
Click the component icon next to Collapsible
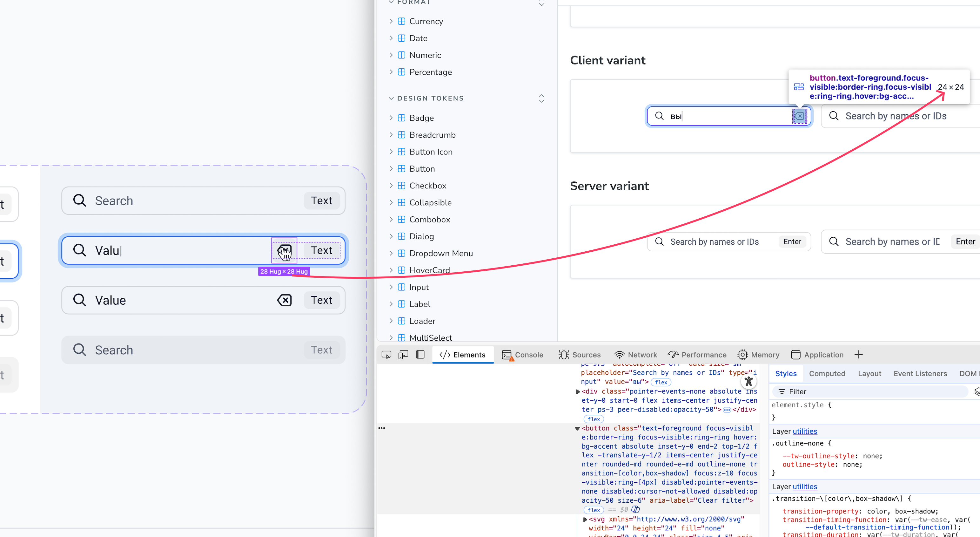click(x=401, y=202)
